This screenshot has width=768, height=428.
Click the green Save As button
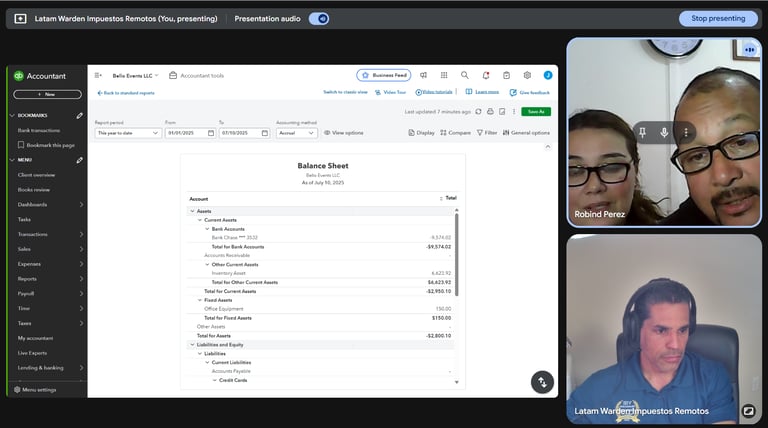tap(536, 112)
